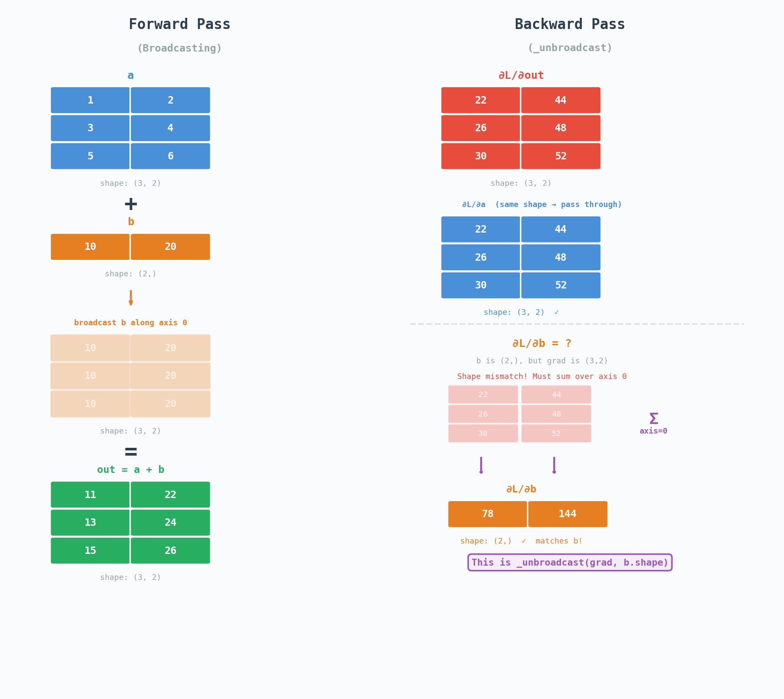Click the blue checkmark after the ∂L/∂a shape
The image size is (784, 699).
pos(556,312)
